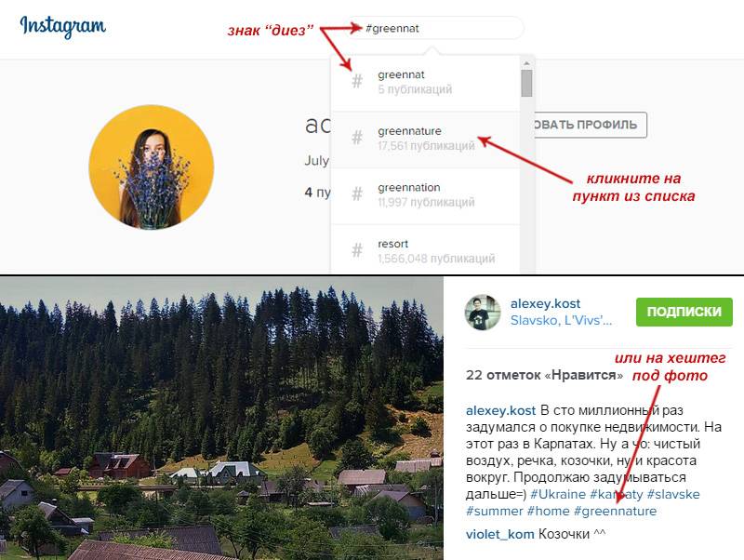Open the lavender bouquet profile photo

click(152, 167)
